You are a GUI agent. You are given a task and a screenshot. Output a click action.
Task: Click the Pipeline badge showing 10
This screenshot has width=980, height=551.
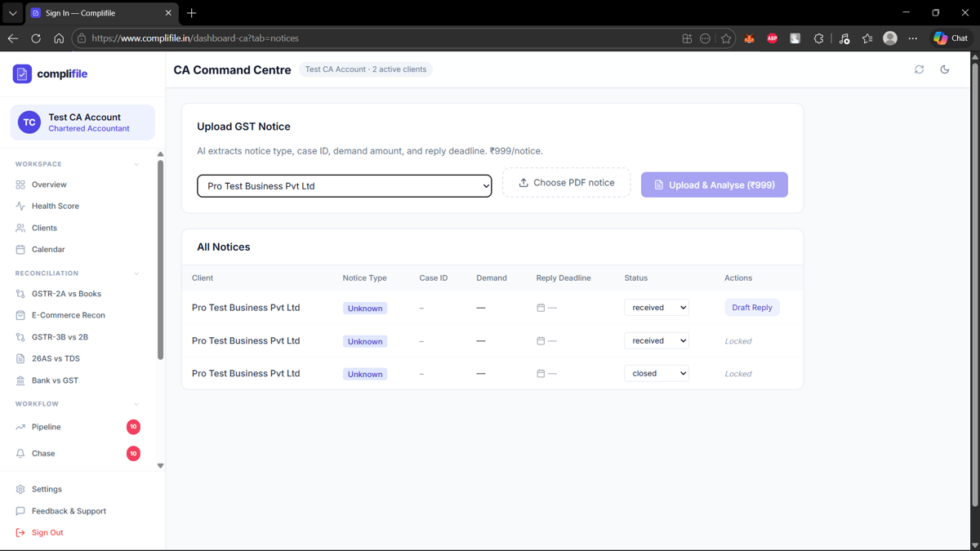coord(133,427)
